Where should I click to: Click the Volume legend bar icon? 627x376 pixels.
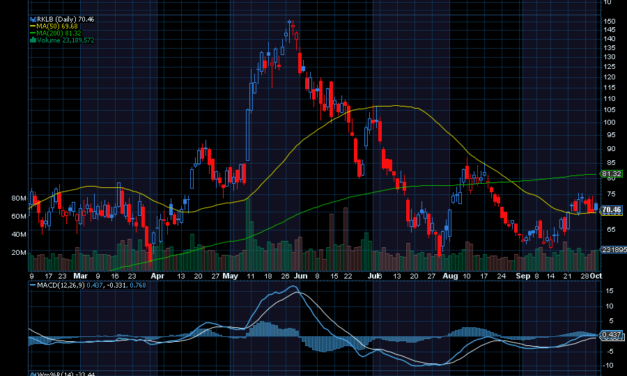click(x=33, y=40)
